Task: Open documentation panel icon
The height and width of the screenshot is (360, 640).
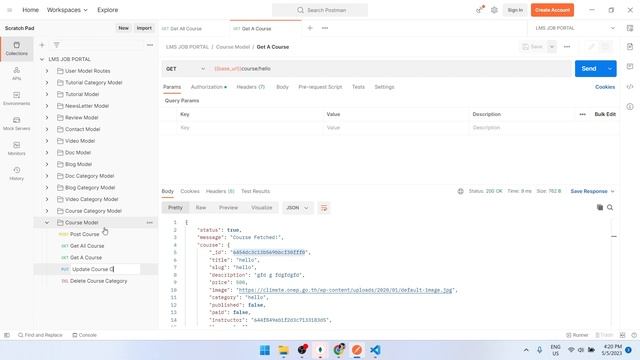Action: coord(630,47)
